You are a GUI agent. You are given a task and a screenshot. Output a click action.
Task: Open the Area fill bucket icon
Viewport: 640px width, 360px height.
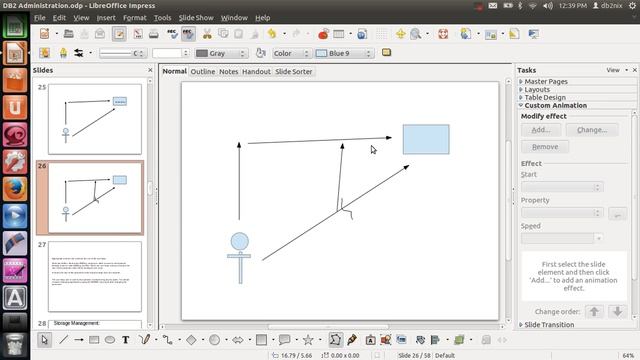tap(260, 53)
